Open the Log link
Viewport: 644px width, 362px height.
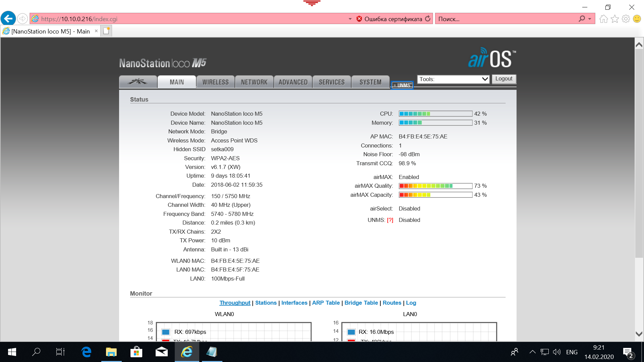tap(411, 303)
